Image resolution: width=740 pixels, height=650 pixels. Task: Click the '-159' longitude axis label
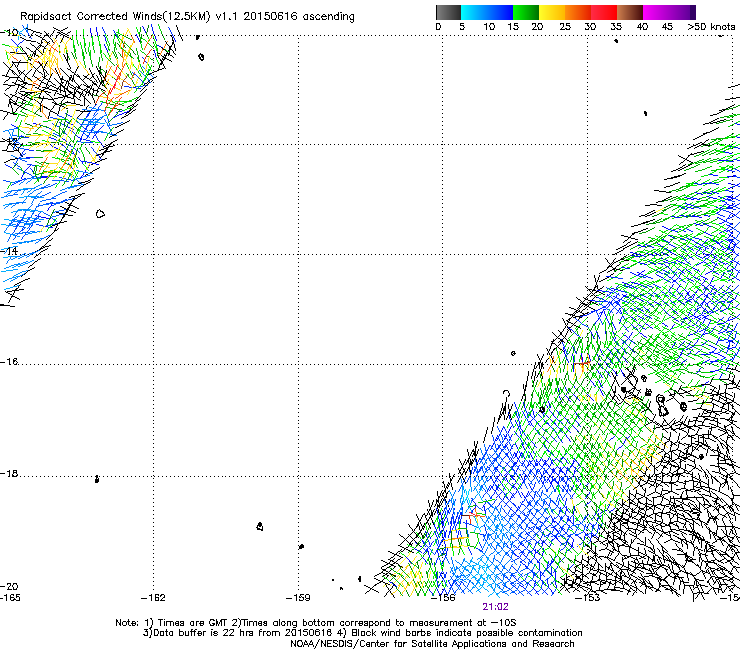click(x=298, y=598)
